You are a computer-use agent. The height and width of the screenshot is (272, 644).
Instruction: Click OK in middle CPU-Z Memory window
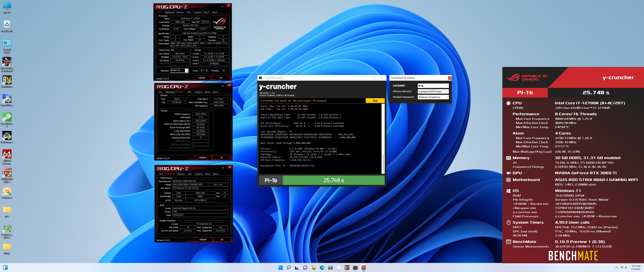(222, 158)
